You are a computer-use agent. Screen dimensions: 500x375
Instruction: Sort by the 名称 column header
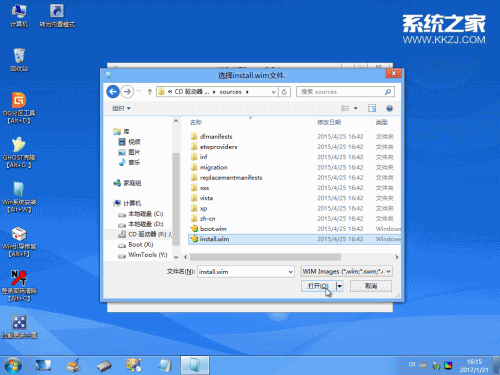point(196,122)
